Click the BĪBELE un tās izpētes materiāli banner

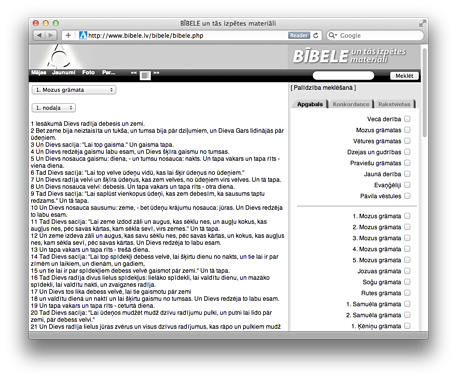pos(350,56)
